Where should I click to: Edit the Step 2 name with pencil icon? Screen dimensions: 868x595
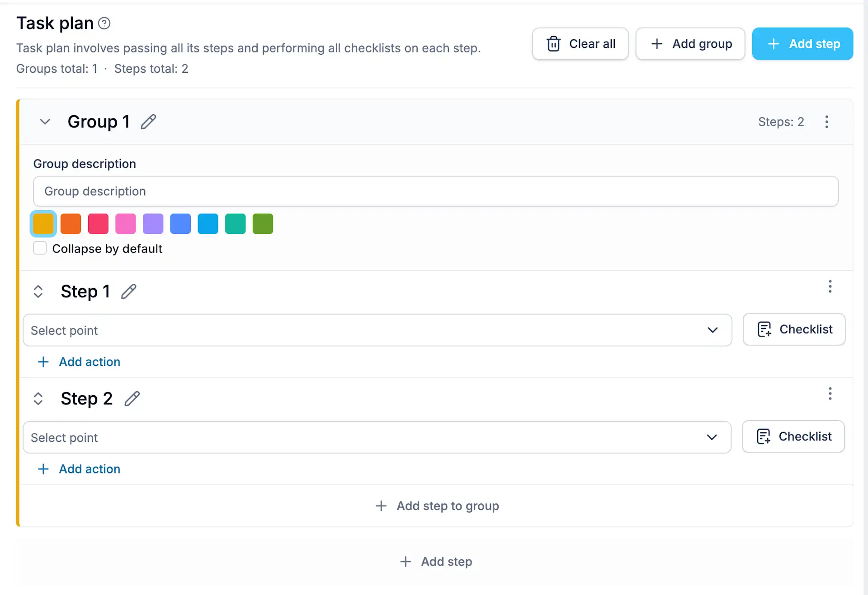coord(132,398)
